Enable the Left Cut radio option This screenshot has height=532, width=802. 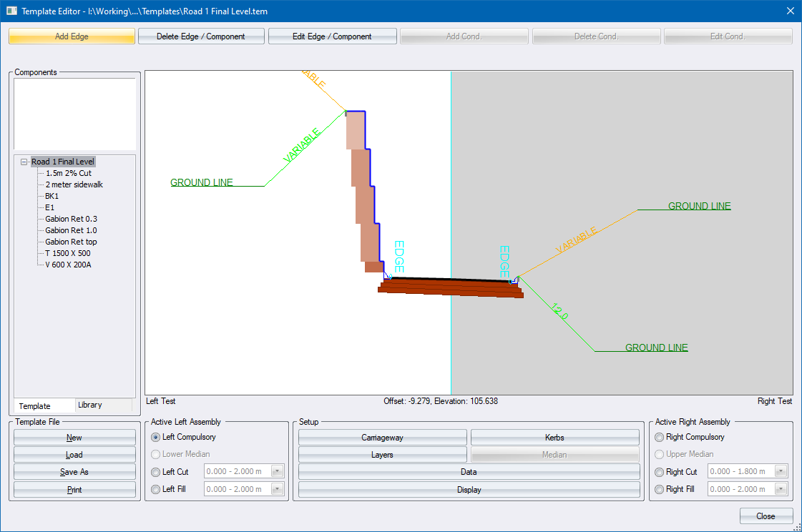point(155,472)
